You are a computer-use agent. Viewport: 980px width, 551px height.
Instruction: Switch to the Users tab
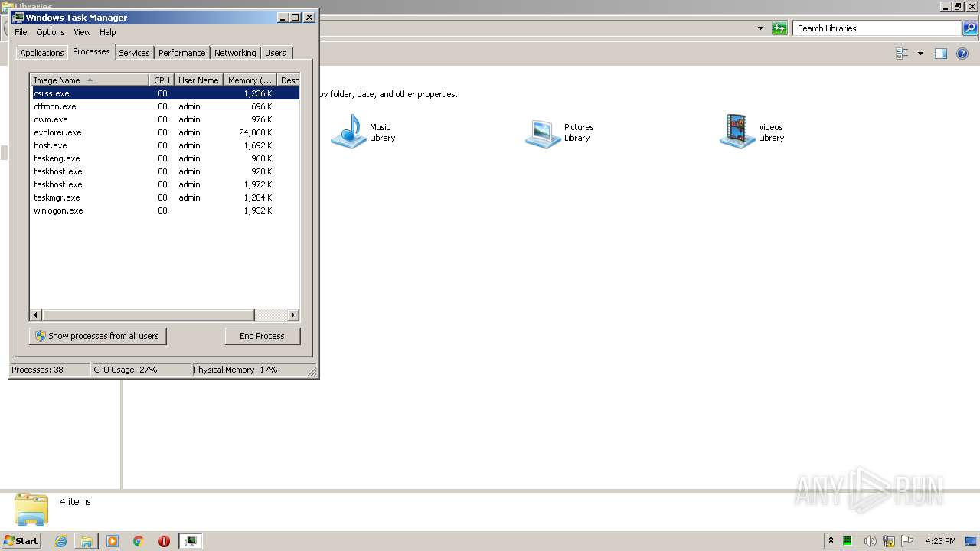point(276,53)
